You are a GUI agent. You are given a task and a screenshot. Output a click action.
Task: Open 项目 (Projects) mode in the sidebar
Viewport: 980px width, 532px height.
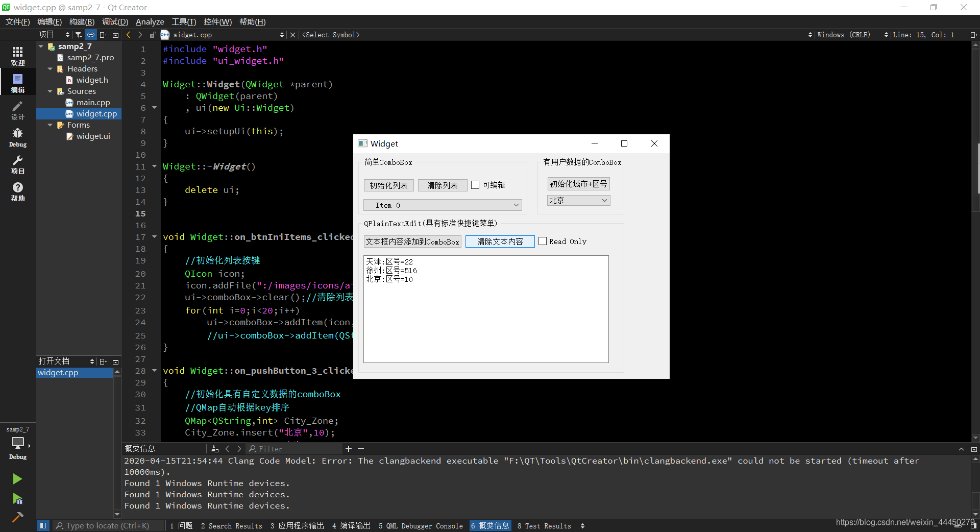click(18, 164)
